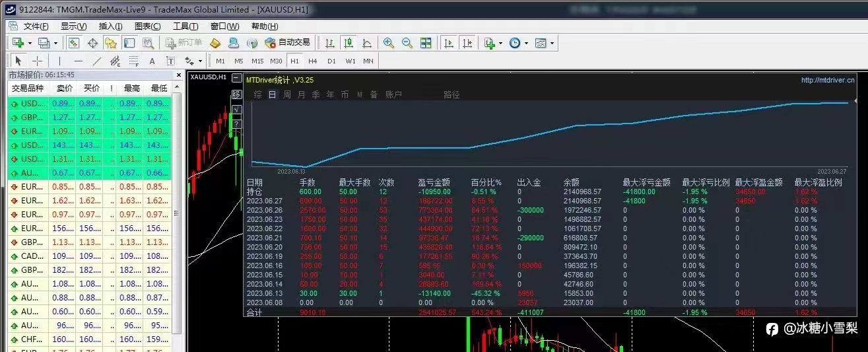Switch MTDriver stats to 月 tab

point(302,94)
